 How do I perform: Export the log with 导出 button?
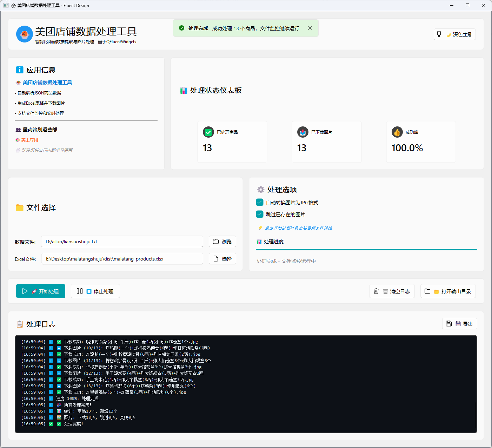460,324
